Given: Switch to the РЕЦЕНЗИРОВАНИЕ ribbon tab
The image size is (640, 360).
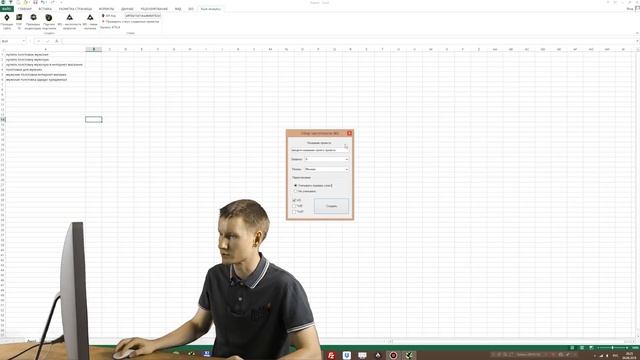Looking at the screenshot, I should [154, 9].
